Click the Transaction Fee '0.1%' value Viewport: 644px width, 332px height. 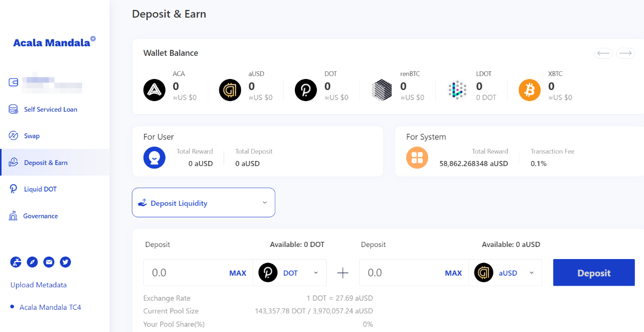pyautogui.click(x=538, y=163)
